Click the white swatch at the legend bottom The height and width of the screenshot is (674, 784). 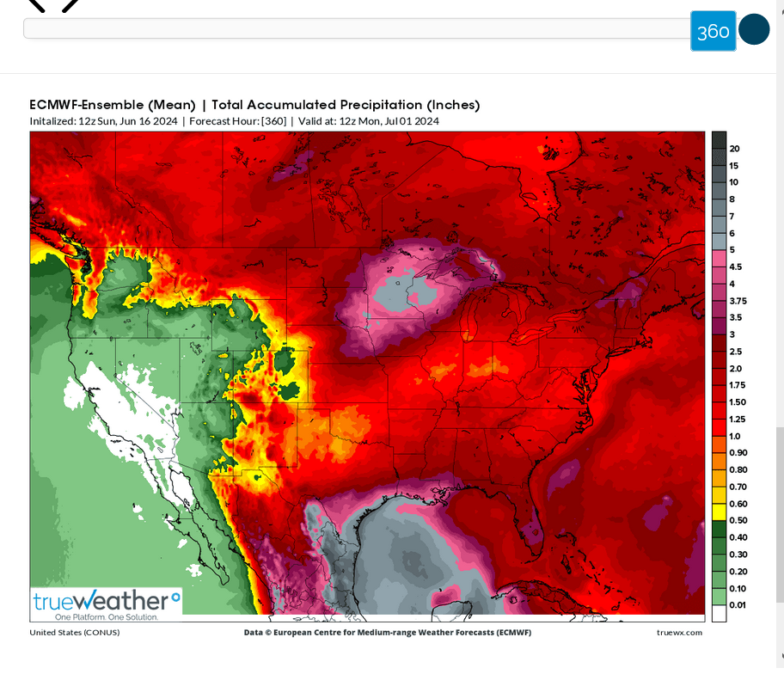pyautogui.click(x=719, y=614)
